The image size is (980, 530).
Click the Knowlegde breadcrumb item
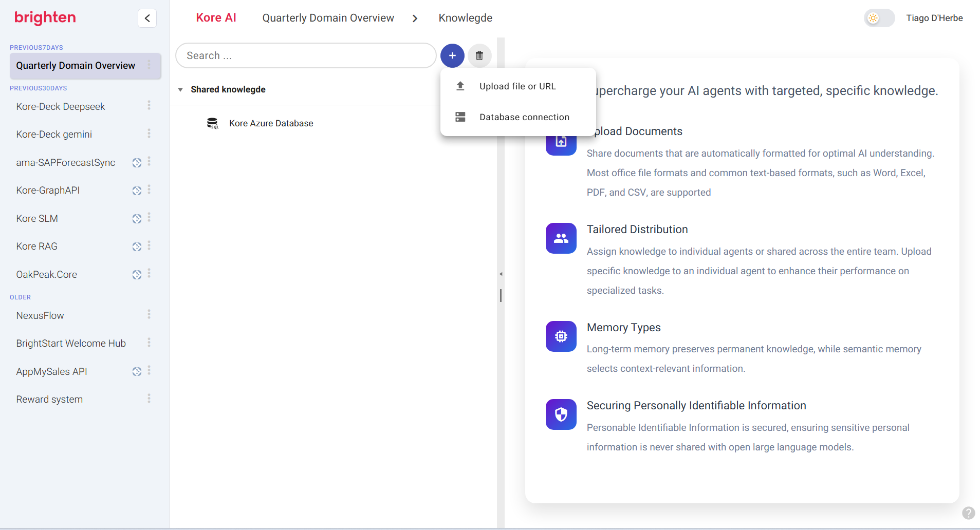[x=466, y=18]
